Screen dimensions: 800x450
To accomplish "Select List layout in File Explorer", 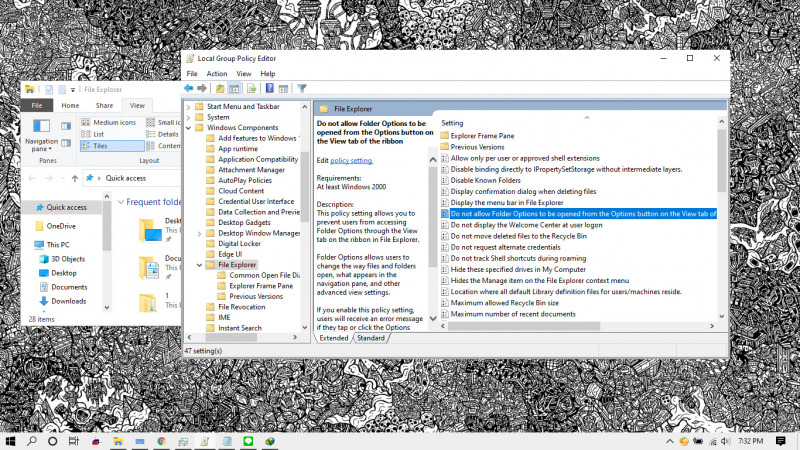I will (x=93, y=134).
